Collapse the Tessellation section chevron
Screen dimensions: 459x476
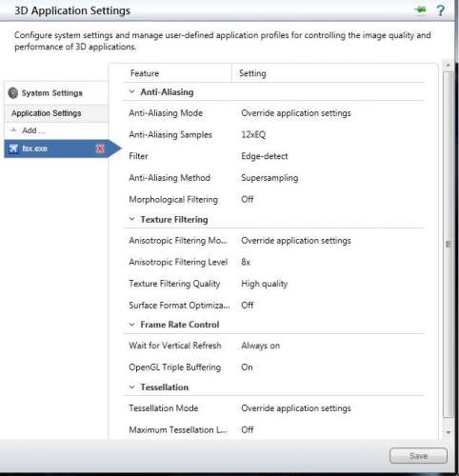pos(131,387)
